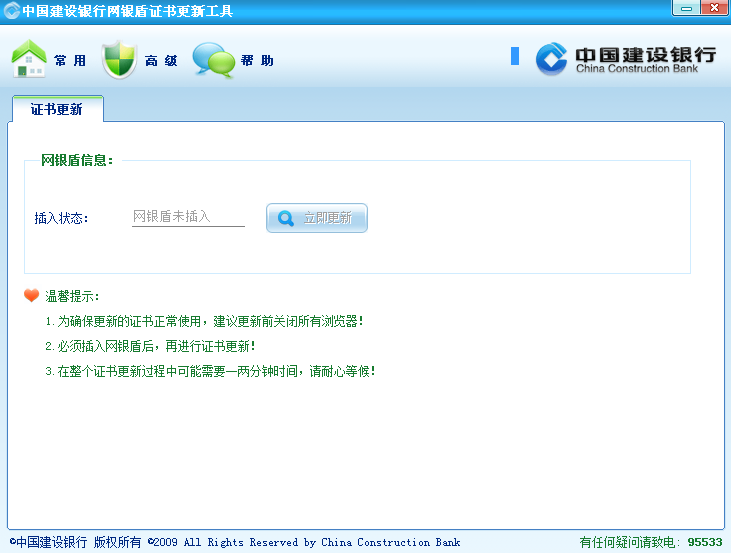Click the 常用 menu label
Image resolution: width=731 pixels, height=553 pixels.
tap(70, 61)
